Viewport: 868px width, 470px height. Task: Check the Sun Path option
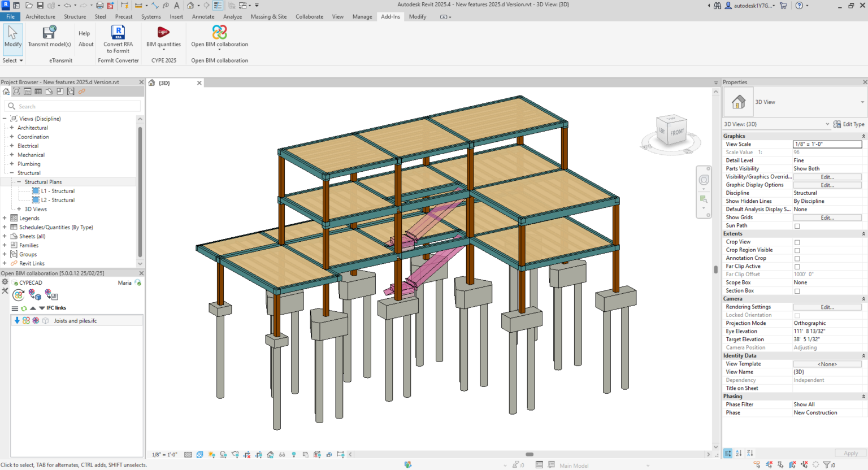[797, 226]
